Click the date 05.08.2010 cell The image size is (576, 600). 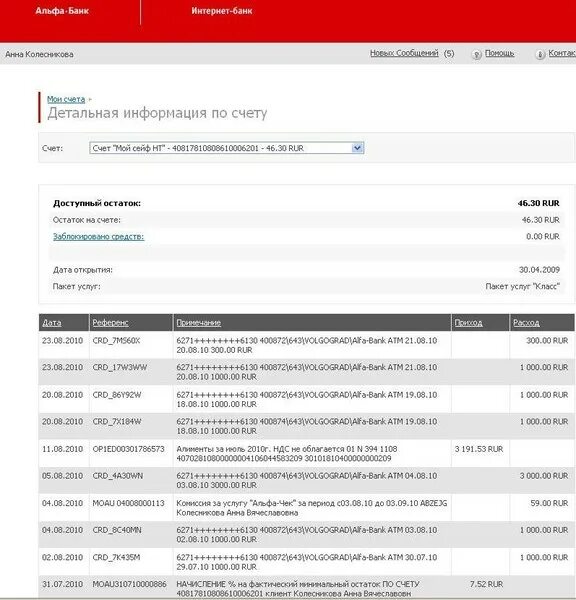[62, 476]
